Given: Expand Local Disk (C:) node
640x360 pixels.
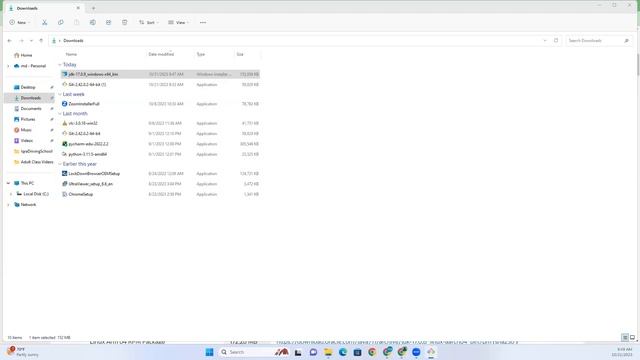Looking at the screenshot, I should point(11,194).
